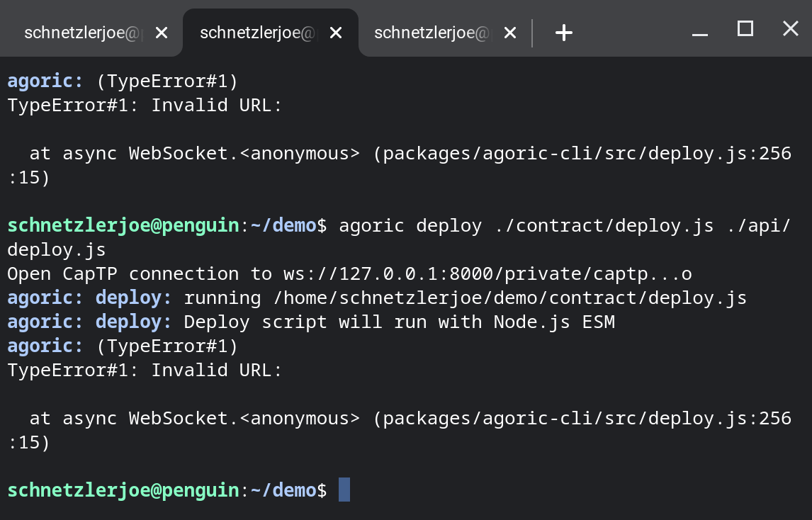Viewport: 812px width, 520px height.
Task: Open a new terminal tab with the plus icon
Action: pyautogui.click(x=563, y=32)
